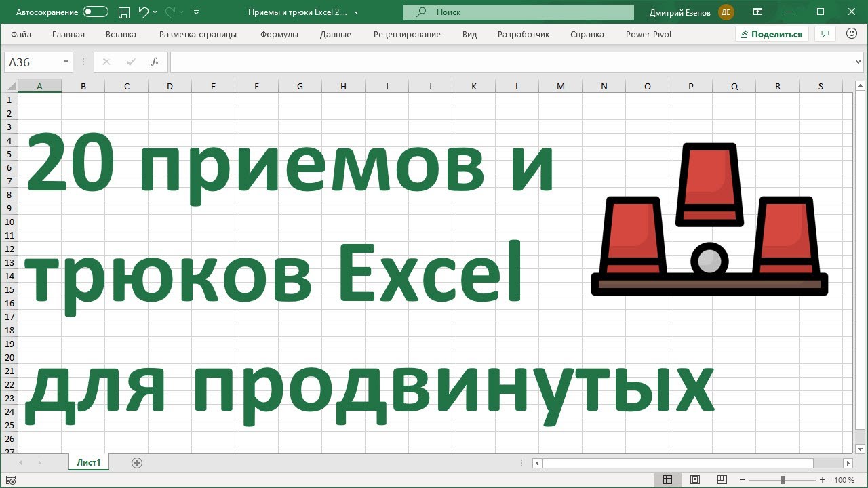Click next sheet navigation arrow
Screen dimensions: 868x488
tap(39, 462)
